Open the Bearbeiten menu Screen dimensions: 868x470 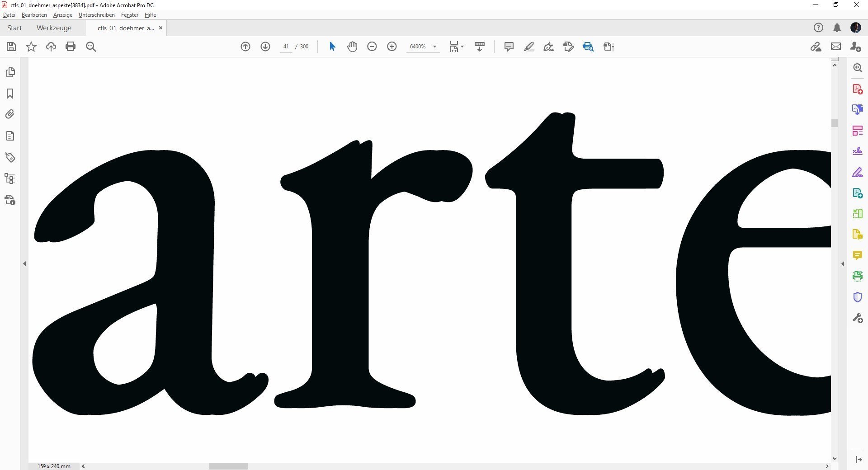[x=34, y=15]
